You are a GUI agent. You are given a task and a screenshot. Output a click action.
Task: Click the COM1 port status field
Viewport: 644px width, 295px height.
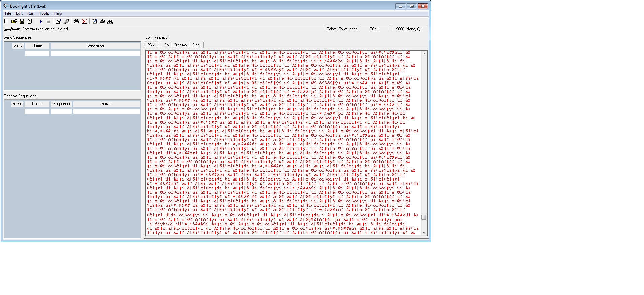374,29
